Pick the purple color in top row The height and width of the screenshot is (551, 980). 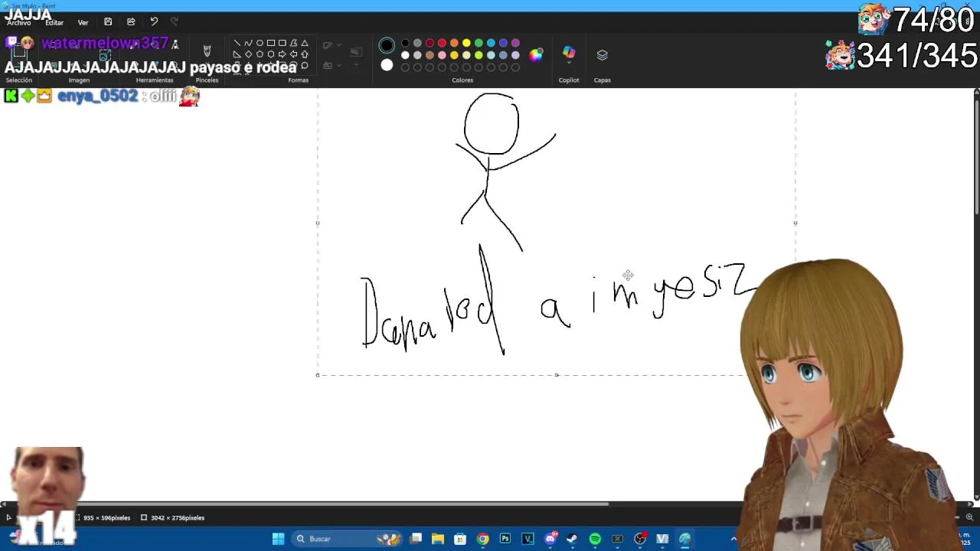pyautogui.click(x=515, y=43)
